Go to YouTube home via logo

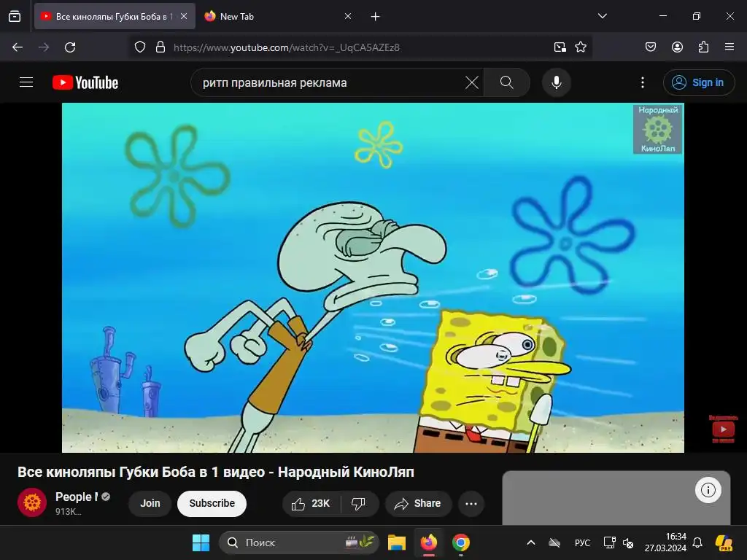(x=85, y=82)
